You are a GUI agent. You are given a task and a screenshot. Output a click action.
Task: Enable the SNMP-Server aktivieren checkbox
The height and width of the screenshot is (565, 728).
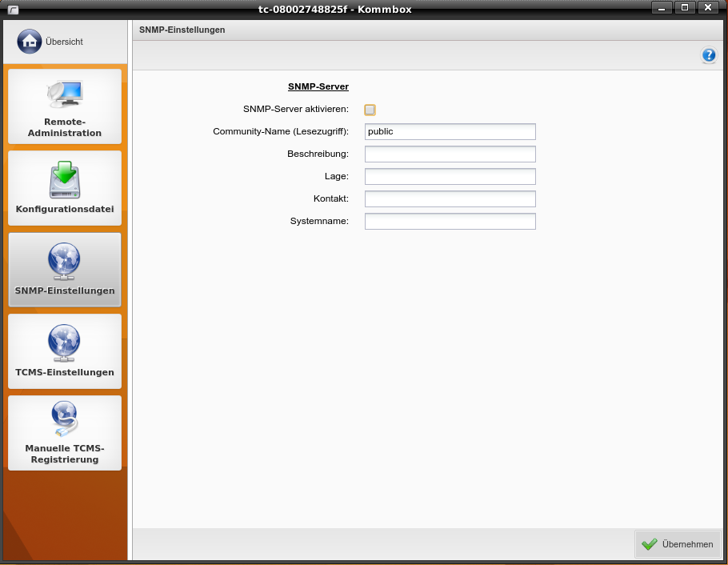pos(370,110)
